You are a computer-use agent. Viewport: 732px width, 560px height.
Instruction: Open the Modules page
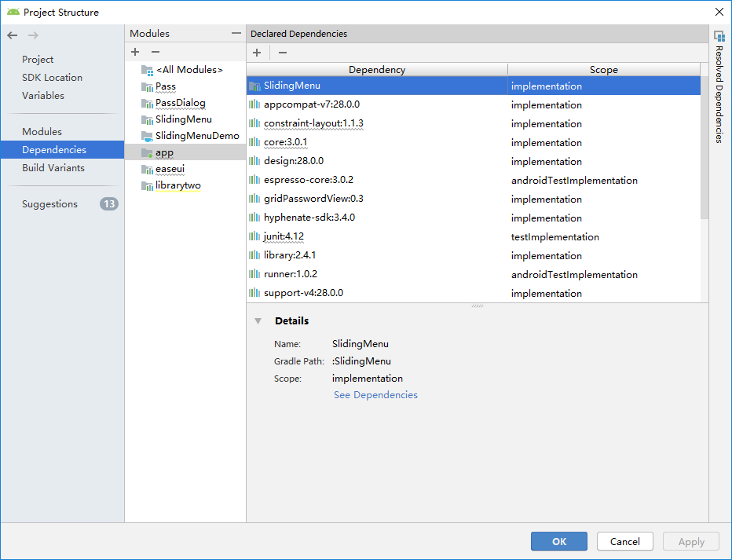(42, 132)
